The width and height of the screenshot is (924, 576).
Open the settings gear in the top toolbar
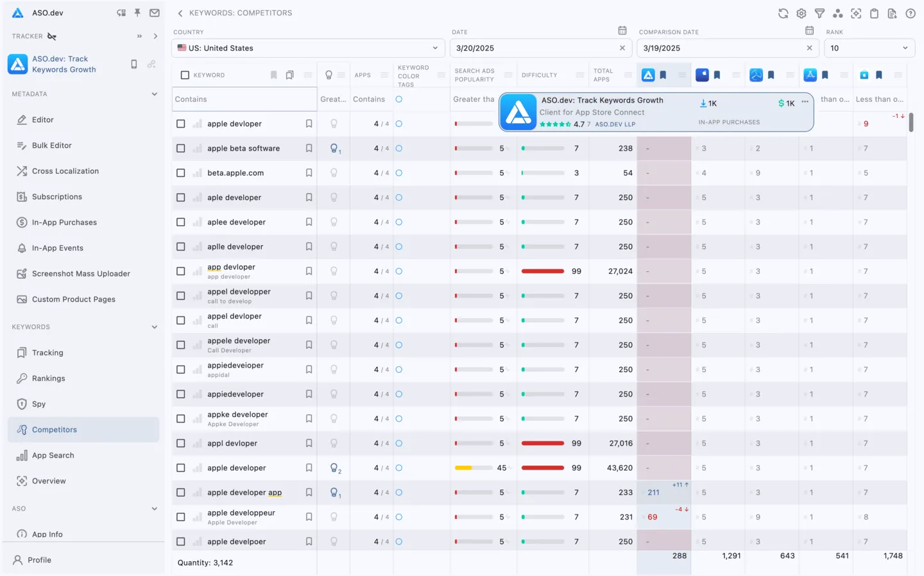(801, 13)
